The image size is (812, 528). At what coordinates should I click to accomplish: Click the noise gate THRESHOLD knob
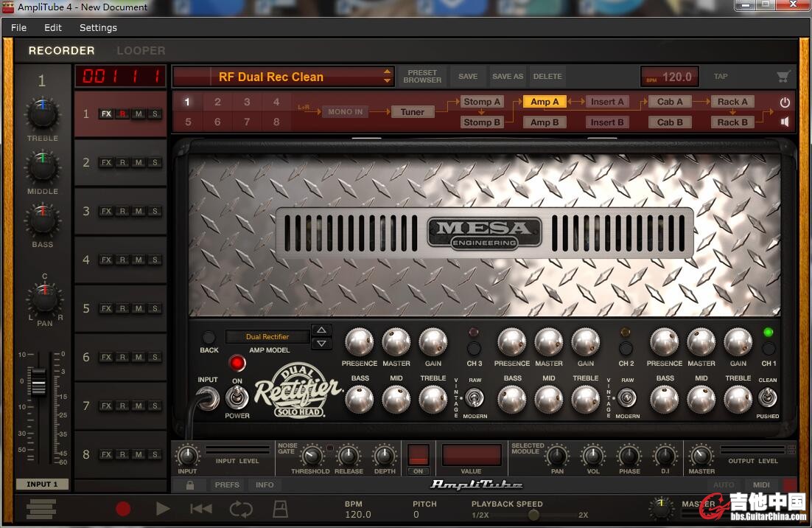click(311, 456)
